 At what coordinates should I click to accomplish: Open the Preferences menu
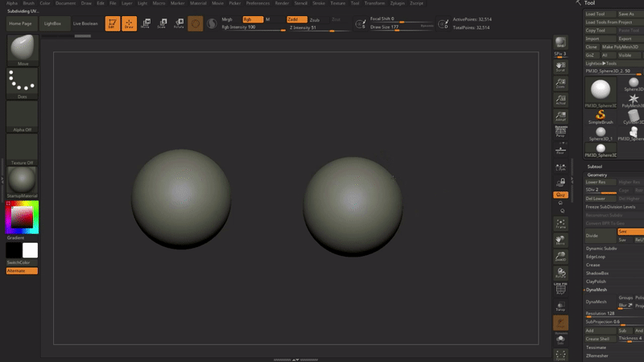point(258,3)
